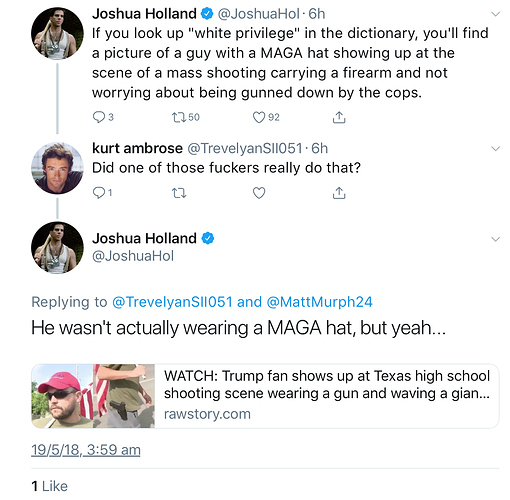Open kurt ambrose's profile picture
Viewport: 510px width, 500px height.
point(57,168)
